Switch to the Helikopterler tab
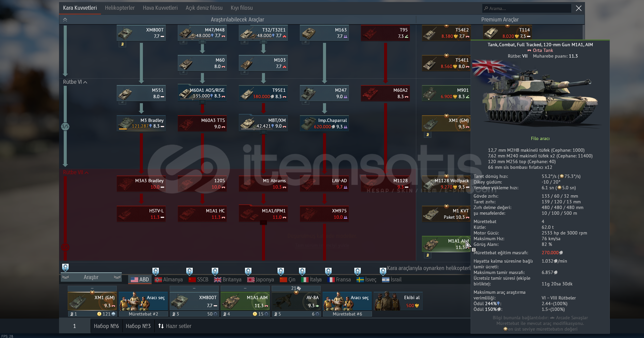This screenshot has width=644, height=338. tap(120, 8)
